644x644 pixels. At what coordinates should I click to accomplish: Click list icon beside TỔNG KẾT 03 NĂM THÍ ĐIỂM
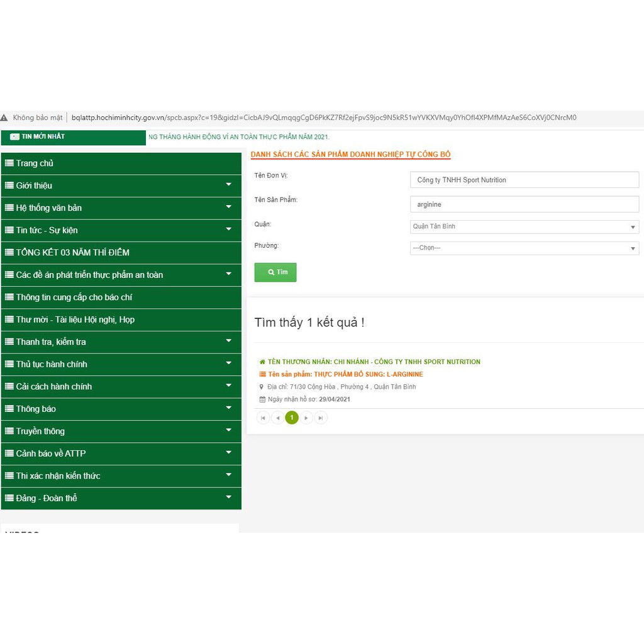9,252
